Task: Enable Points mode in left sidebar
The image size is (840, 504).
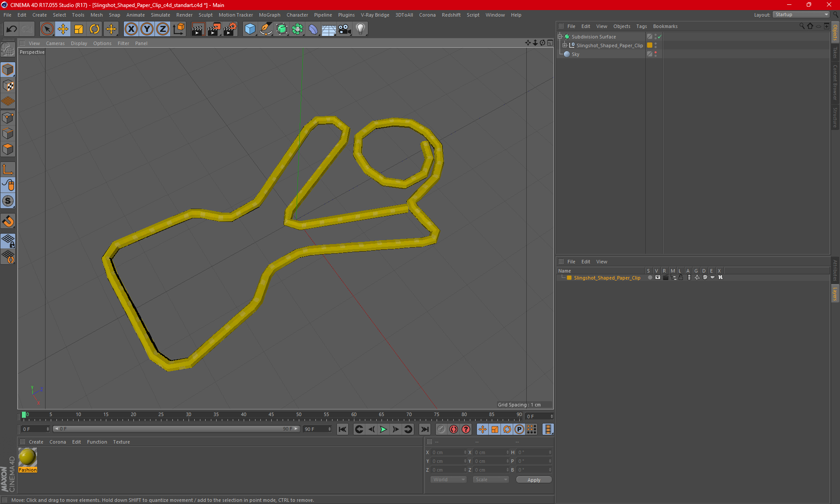Action: [x=8, y=118]
